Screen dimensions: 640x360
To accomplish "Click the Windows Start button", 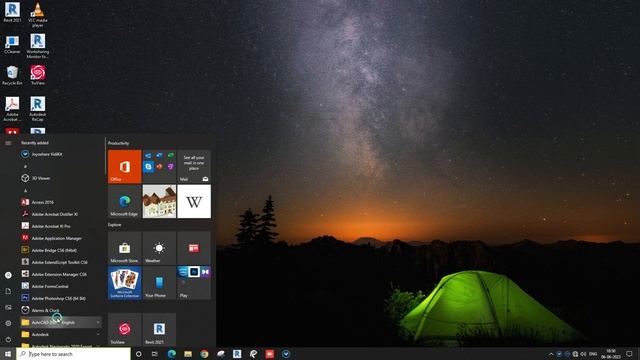I will (x=8, y=354).
